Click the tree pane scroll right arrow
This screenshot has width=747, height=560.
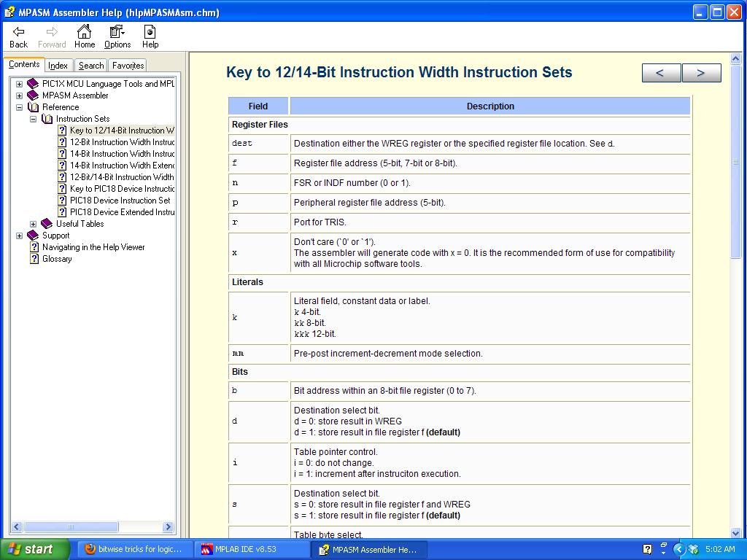tap(168, 526)
